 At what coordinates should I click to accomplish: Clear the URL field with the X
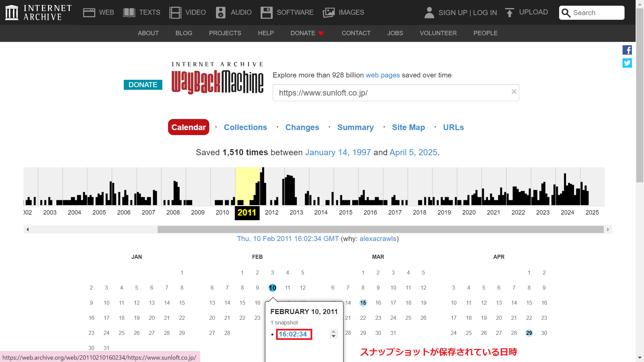pyautogui.click(x=514, y=92)
